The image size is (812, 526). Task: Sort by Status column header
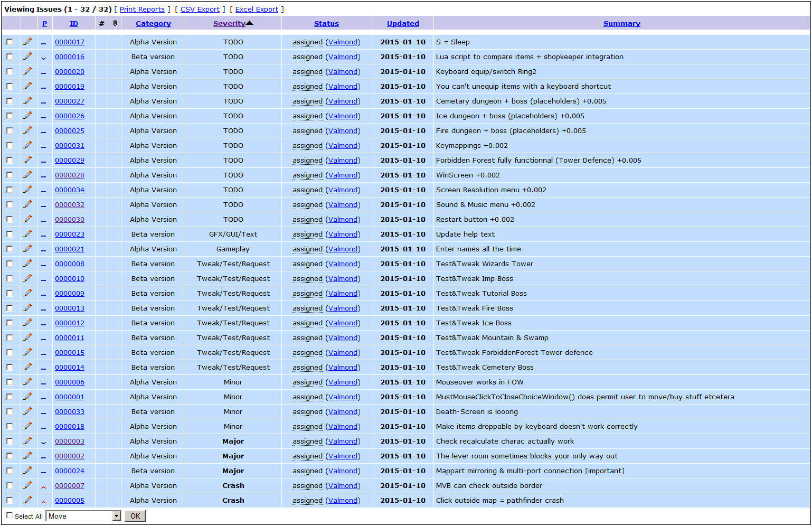click(326, 23)
